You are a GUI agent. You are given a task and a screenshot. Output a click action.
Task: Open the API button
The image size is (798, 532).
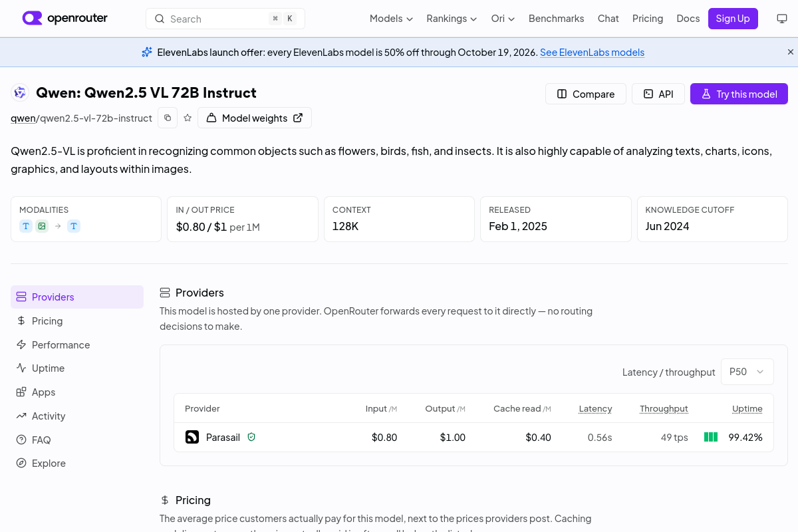[658, 94]
